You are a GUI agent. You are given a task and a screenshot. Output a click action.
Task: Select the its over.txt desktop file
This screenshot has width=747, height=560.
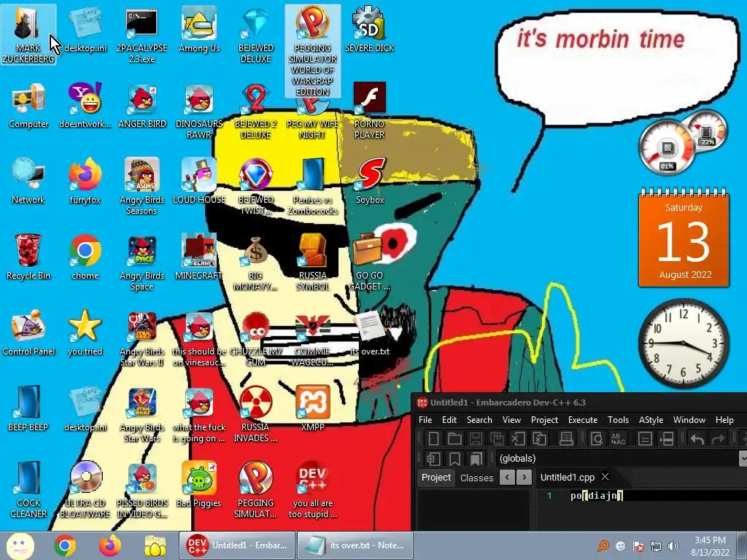[370, 333]
